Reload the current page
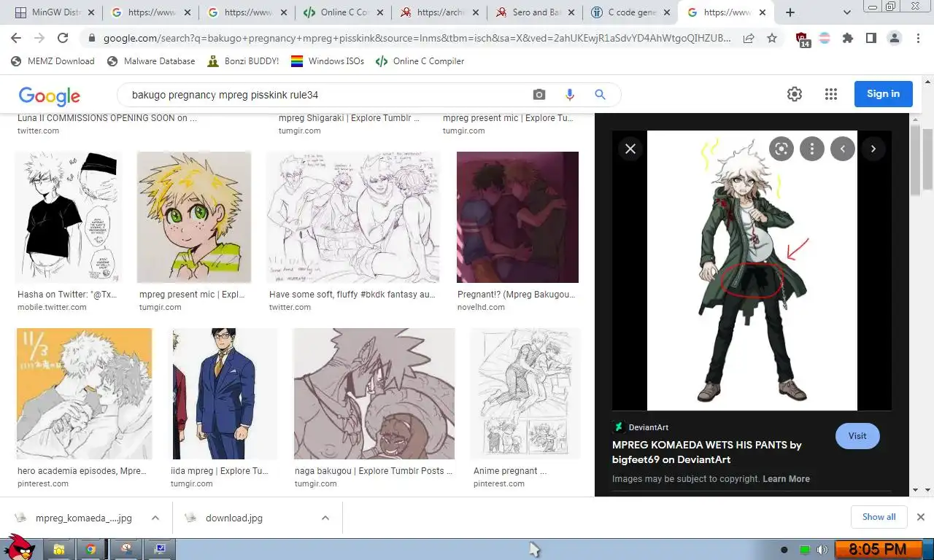Screen dimensions: 934x560 tap(63, 38)
